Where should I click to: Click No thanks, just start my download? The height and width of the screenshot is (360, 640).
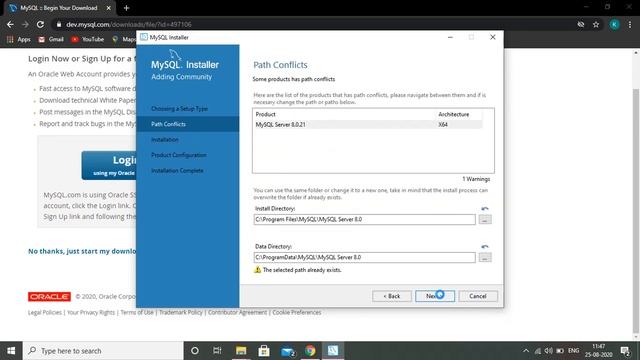tap(82, 251)
